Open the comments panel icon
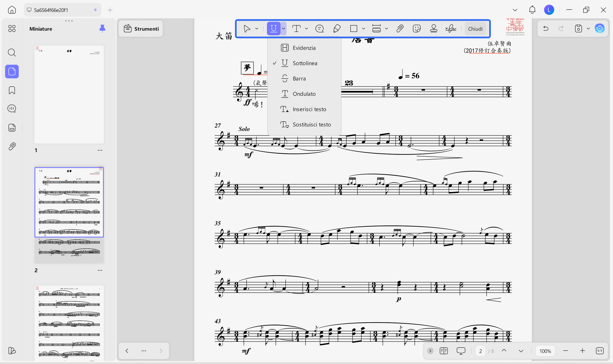The image size is (613, 364). tap(12, 108)
